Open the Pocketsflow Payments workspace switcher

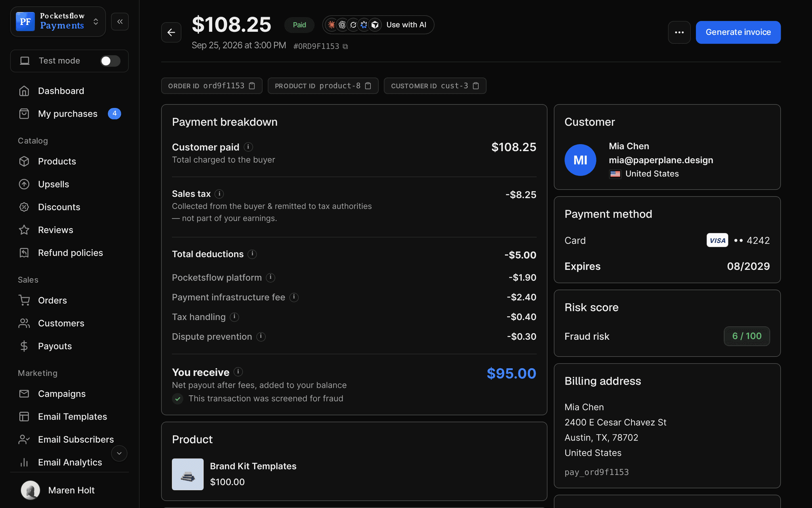point(58,21)
